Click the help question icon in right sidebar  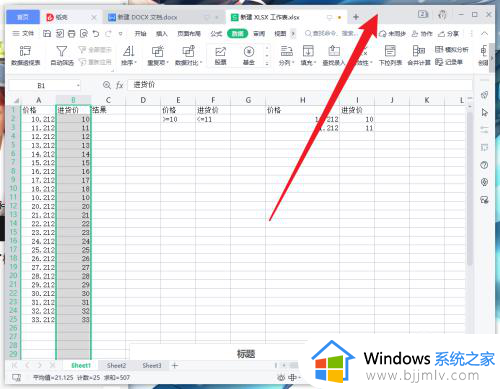point(484,165)
